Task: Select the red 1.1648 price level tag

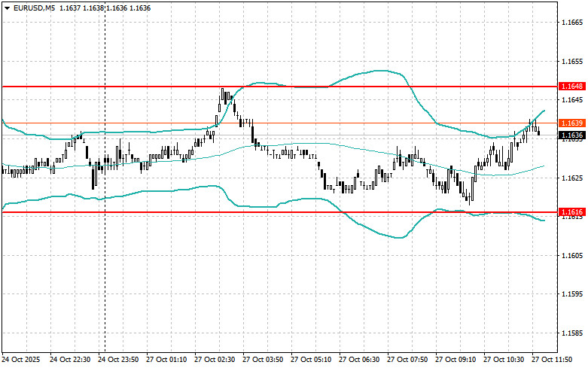Action: pyautogui.click(x=571, y=87)
